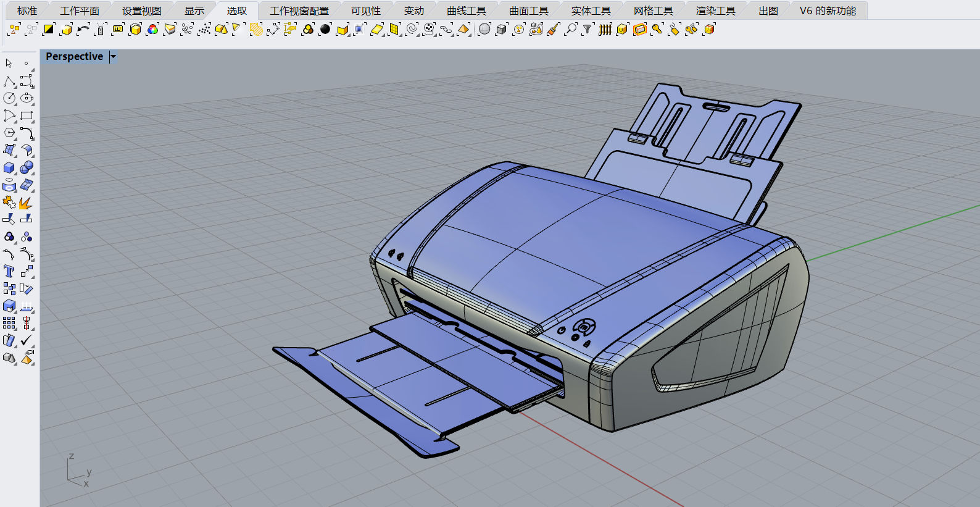980x507 pixels.
Task: Select the Rectangle tool in left sidebar
Action: [x=27, y=115]
